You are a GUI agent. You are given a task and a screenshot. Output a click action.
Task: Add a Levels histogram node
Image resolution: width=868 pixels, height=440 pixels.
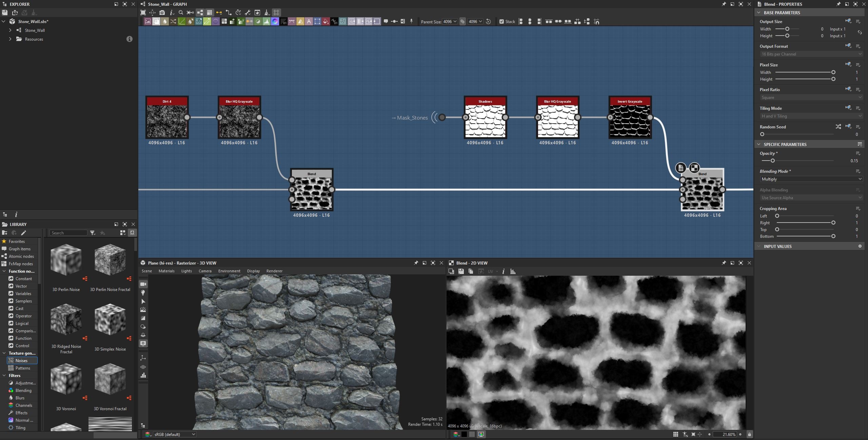click(x=266, y=21)
